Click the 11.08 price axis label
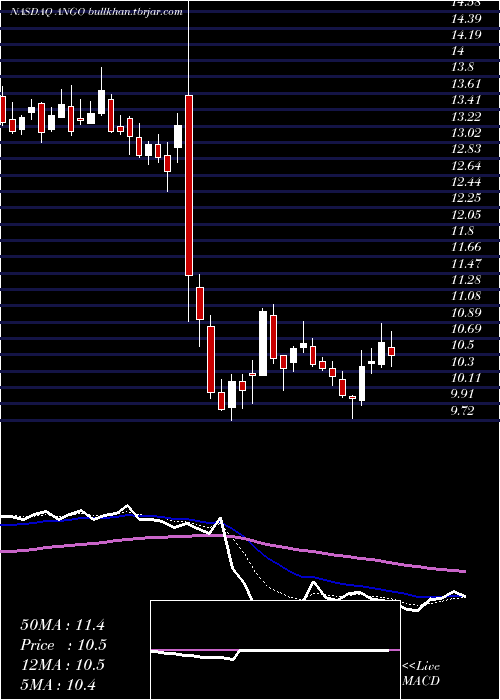Viewport: 500px width, 700px height. coord(466,296)
